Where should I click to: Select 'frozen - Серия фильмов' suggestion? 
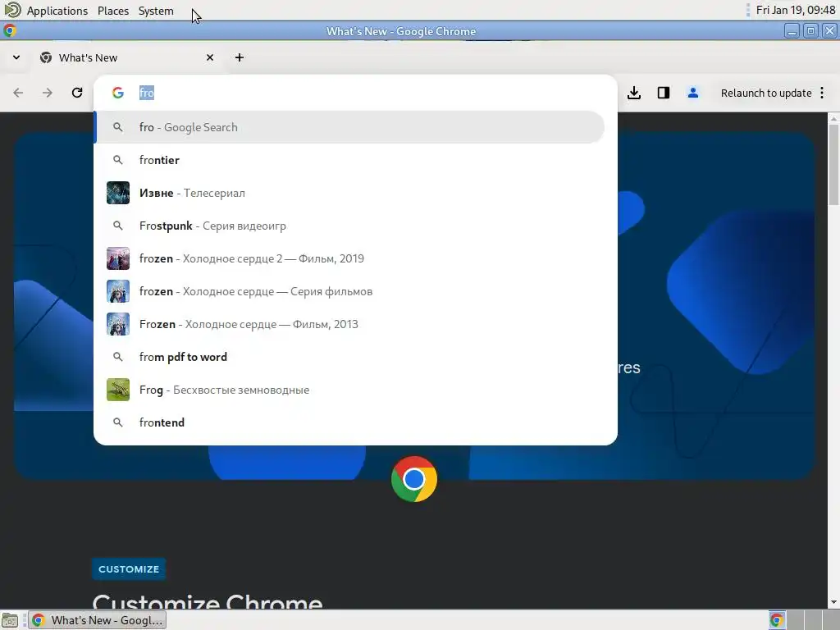(349, 291)
